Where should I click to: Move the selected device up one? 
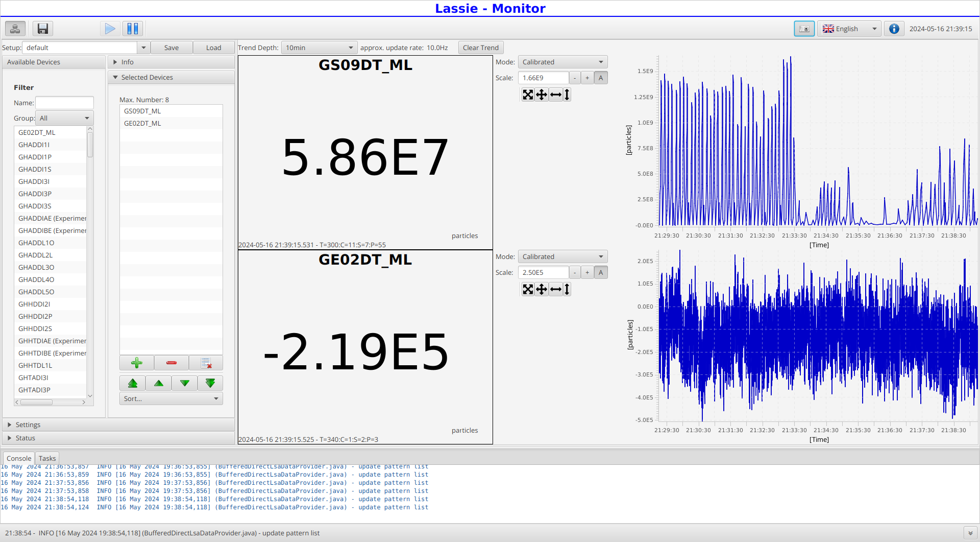[159, 383]
